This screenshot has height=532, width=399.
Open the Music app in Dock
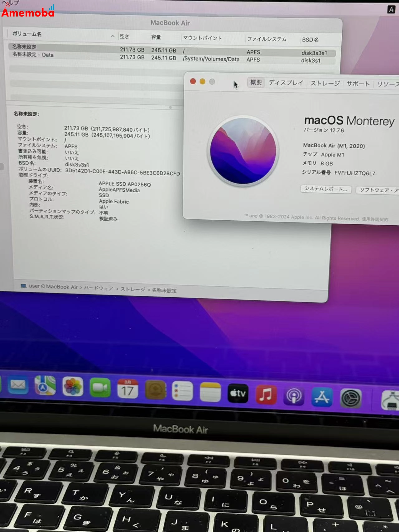pyautogui.click(x=266, y=395)
